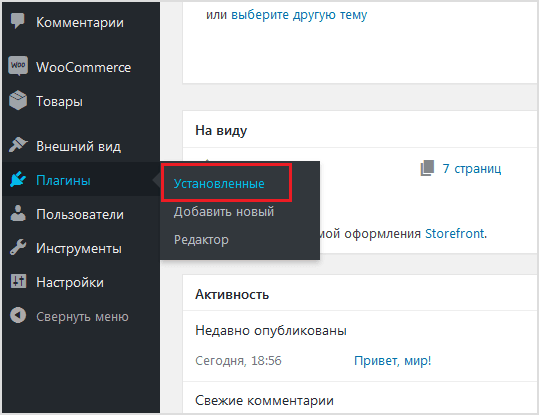Click the Пользователи person icon
Viewport: 539px width, 415px height.
coord(18,213)
